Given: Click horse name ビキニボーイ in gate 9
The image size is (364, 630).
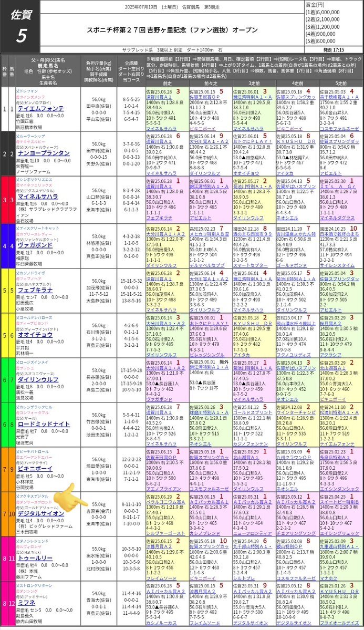Looking at the screenshot, I should (34, 469).
